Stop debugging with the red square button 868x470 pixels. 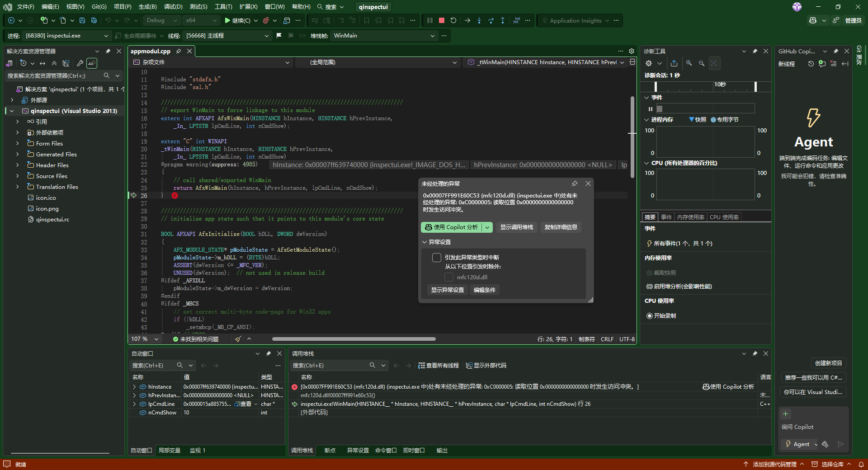coord(442,20)
